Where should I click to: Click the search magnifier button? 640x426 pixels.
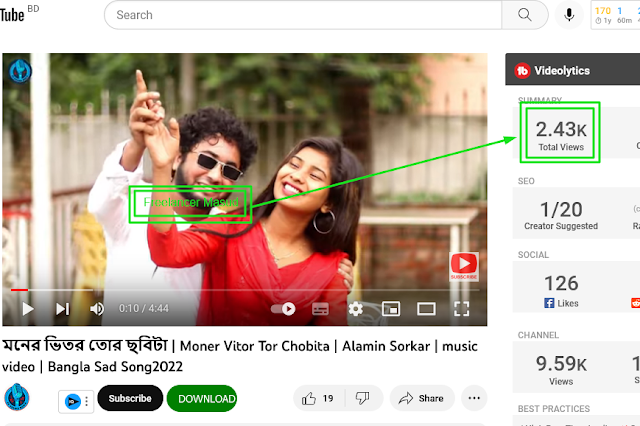[524, 15]
